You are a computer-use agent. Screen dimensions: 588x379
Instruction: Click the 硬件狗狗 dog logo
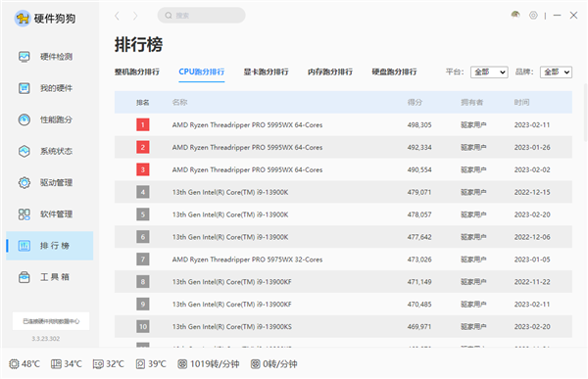tap(23, 19)
